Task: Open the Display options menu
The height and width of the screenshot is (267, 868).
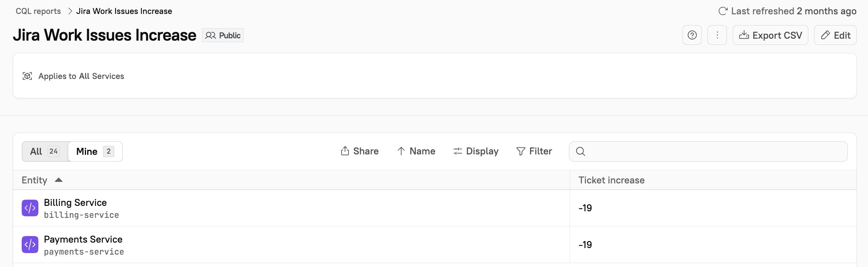Action: coord(476,151)
